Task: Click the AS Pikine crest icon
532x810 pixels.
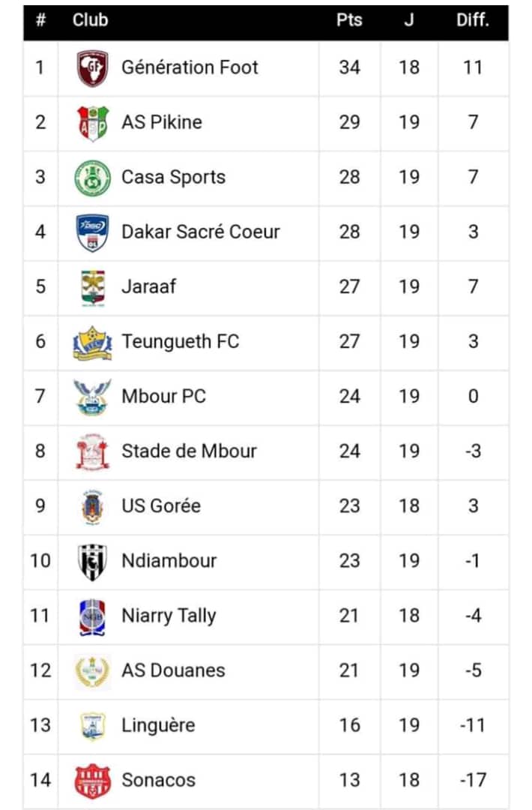Action: 93,123
